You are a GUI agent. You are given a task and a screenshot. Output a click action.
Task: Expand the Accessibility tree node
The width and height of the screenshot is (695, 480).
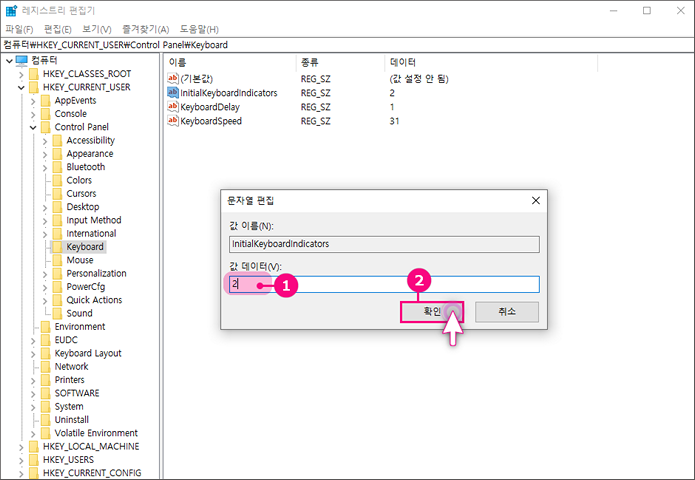(44, 141)
